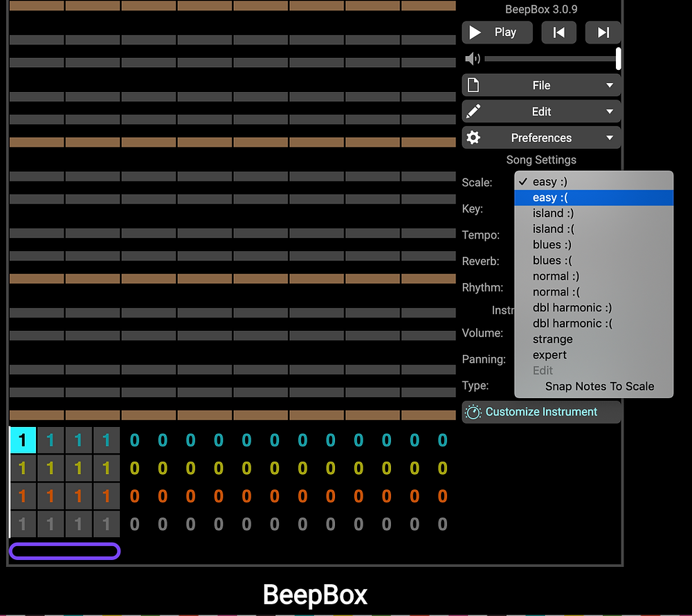
Task: Select the "easy :(" scale option
Action: tap(594, 198)
